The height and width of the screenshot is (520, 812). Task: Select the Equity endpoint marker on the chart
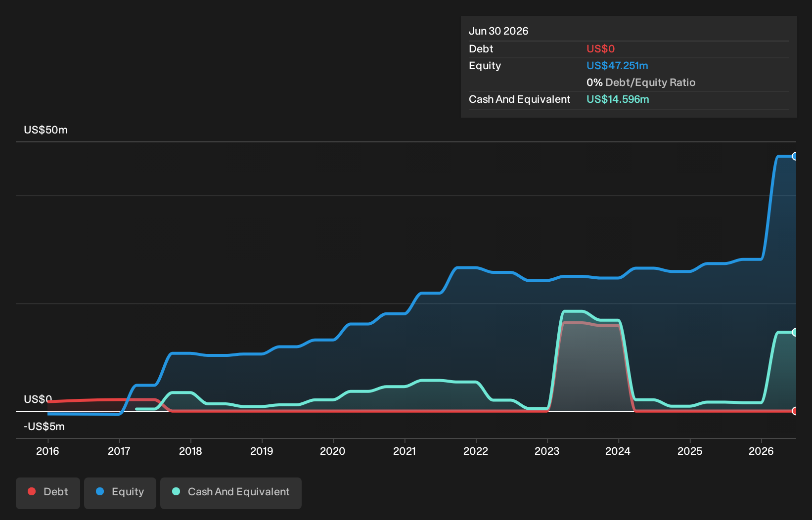tap(795, 156)
